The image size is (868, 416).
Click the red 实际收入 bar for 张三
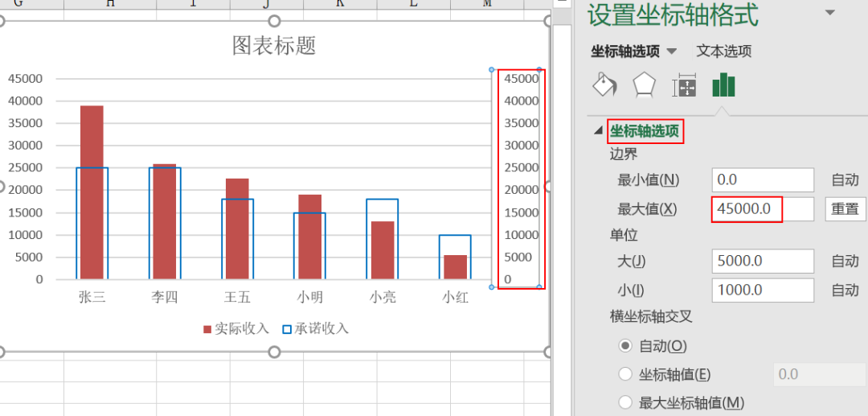92,192
